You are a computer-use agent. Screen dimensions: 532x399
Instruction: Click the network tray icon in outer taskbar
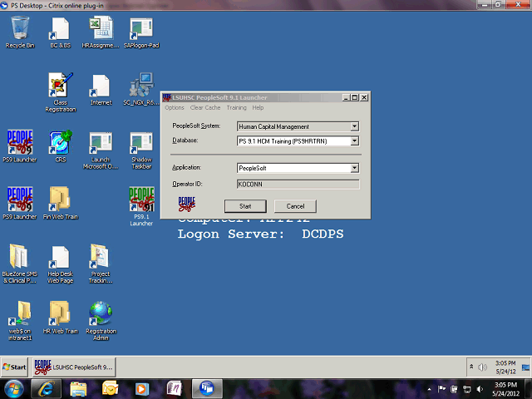click(x=467, y=389)
